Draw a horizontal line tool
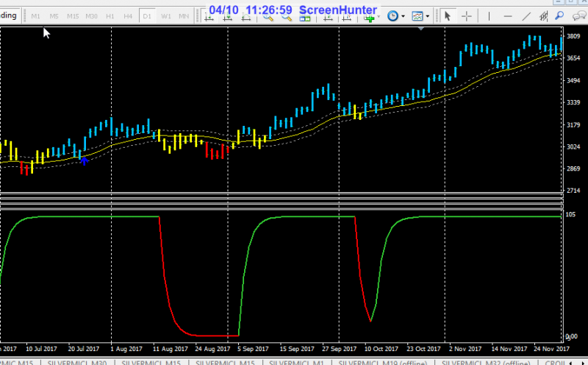The image size is (588, 365). tap(508, 16)
